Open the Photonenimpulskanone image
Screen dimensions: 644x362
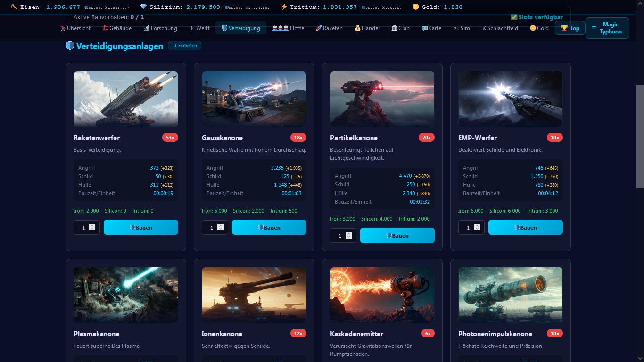511,295
